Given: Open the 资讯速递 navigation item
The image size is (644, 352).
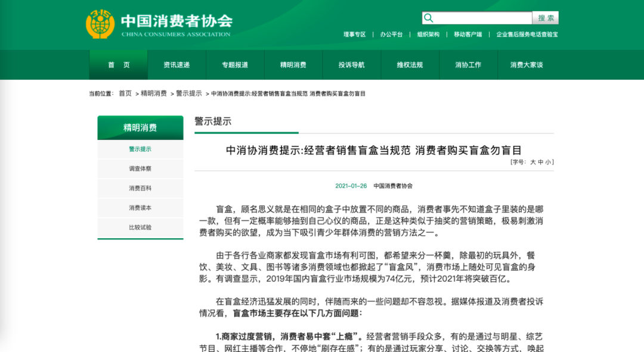Looking at the screenshot, I should coord(177,65).
